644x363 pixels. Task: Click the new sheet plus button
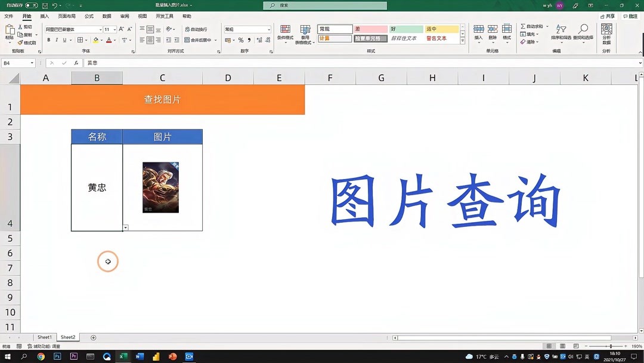point(93,337)
